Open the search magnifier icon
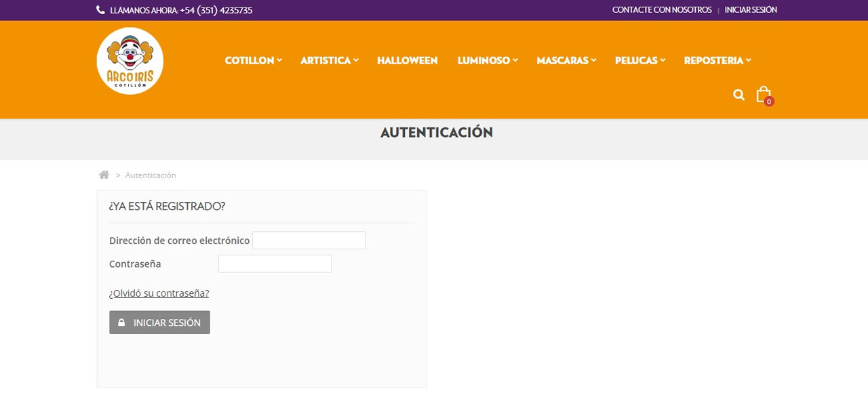Image resolution: width=868 pixels, height=418 pixels. point(738,95)
